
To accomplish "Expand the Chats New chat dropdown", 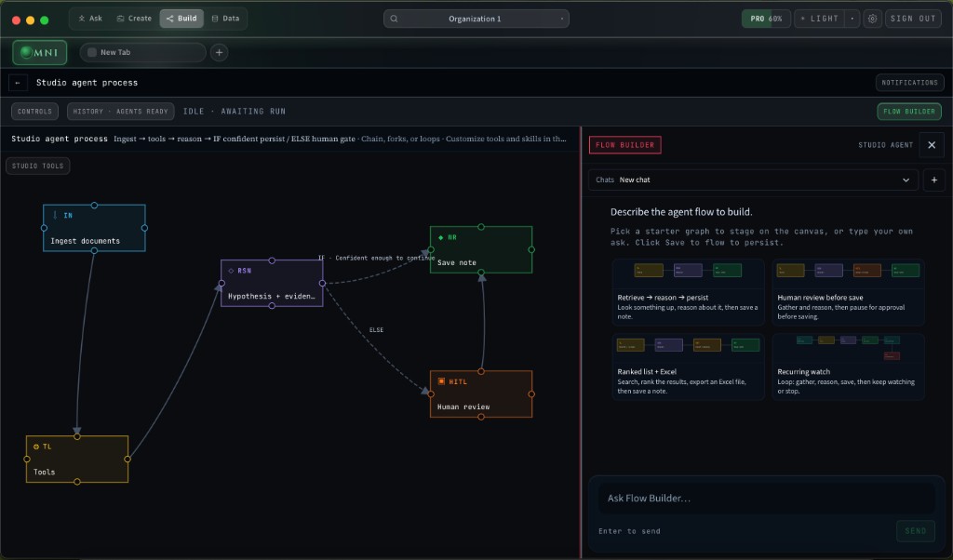I will click(x=752, y=180).
